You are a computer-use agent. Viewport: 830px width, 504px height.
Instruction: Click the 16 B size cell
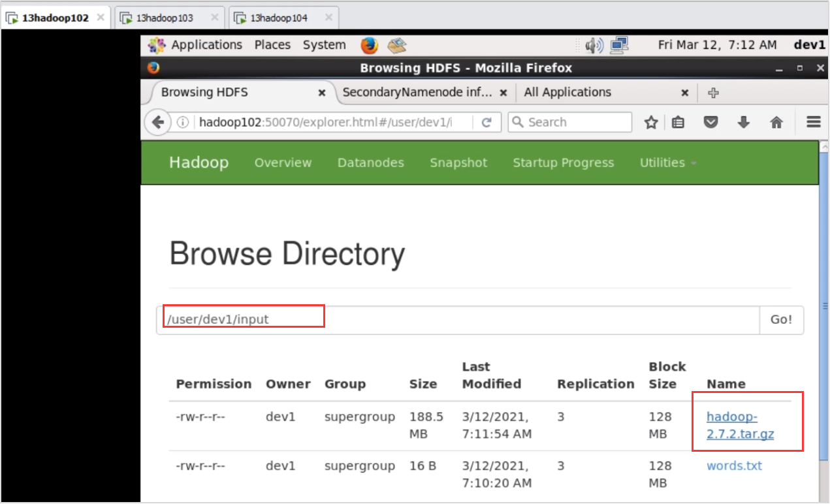[x=422, y=465]
